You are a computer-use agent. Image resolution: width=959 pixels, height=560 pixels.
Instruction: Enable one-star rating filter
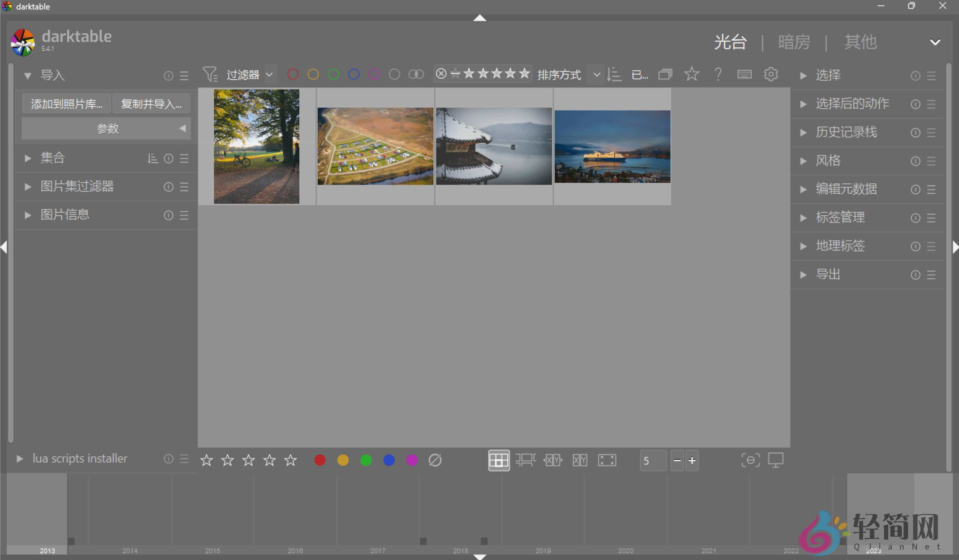(469, 73)
